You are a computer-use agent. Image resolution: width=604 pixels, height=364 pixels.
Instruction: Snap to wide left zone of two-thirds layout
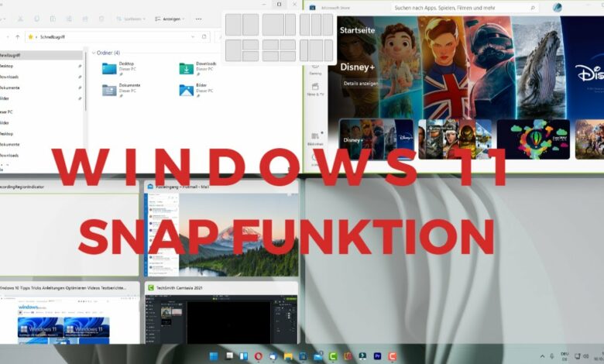(273, 25)
